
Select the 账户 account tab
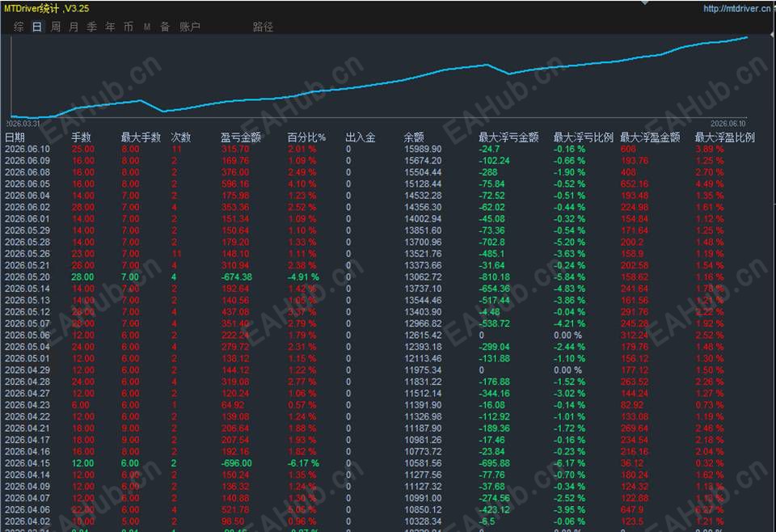[x=189, y=27]
